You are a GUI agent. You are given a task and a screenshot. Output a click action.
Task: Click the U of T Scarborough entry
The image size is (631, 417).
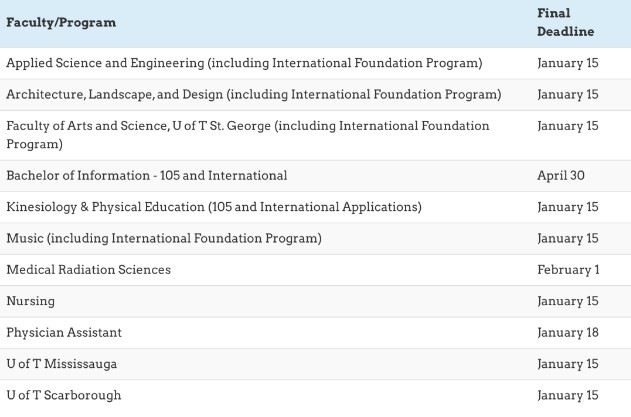point(63,395)
